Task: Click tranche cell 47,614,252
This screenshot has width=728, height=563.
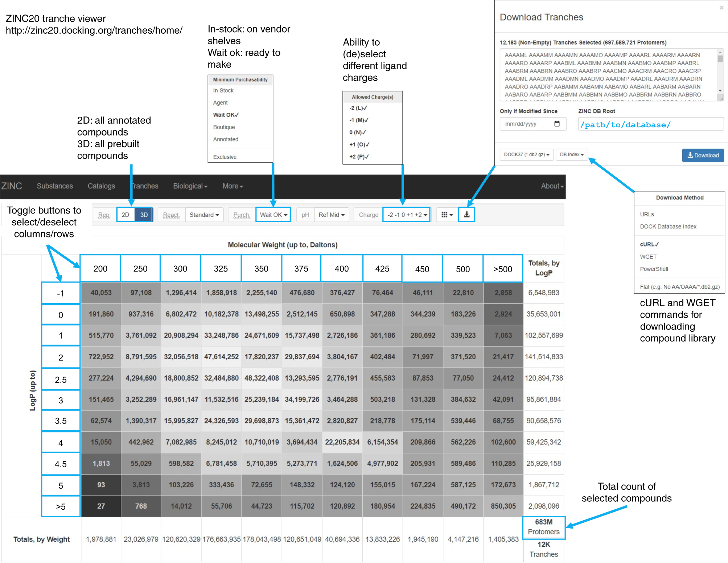Action: click(x=221, y=357)
